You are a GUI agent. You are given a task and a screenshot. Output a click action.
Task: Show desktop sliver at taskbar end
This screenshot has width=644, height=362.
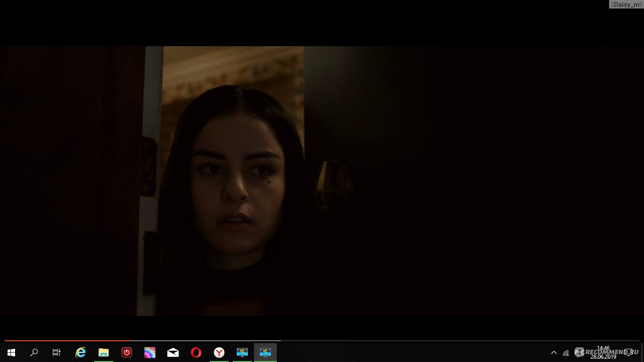[x=643, y=353]
